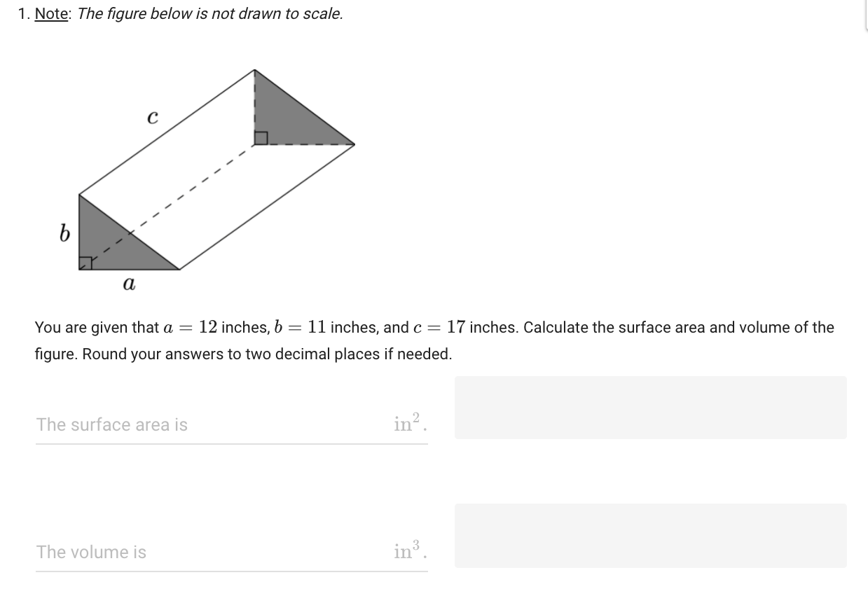868x603 pixels.
Task: Click the panel edge at the top right corner
Action: 866,14
